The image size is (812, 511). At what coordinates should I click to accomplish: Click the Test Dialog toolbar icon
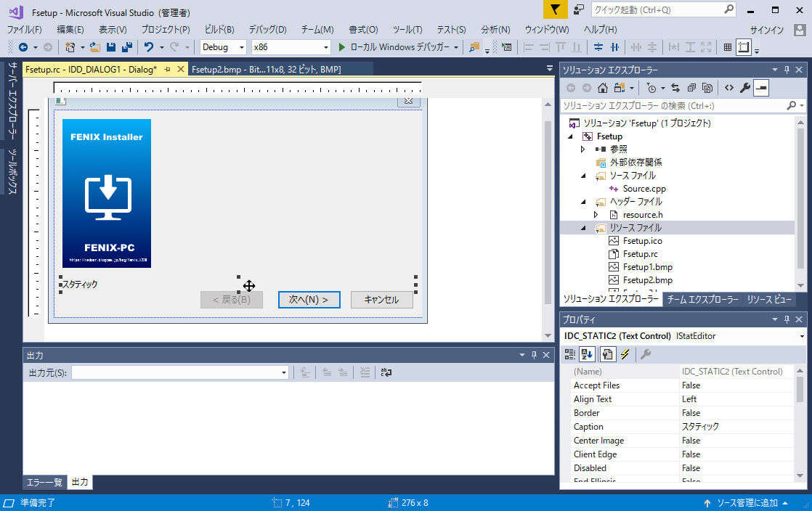(507, 47)
